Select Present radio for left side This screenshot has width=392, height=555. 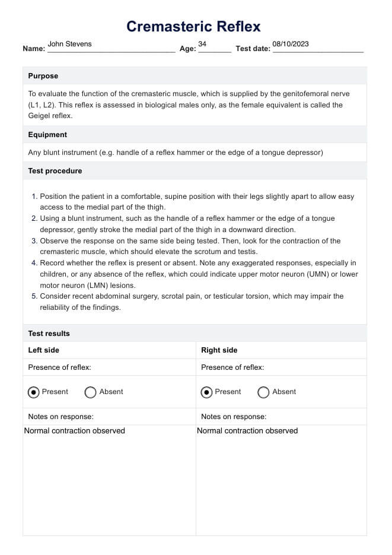pyautogui.click(x=34, y=392)
